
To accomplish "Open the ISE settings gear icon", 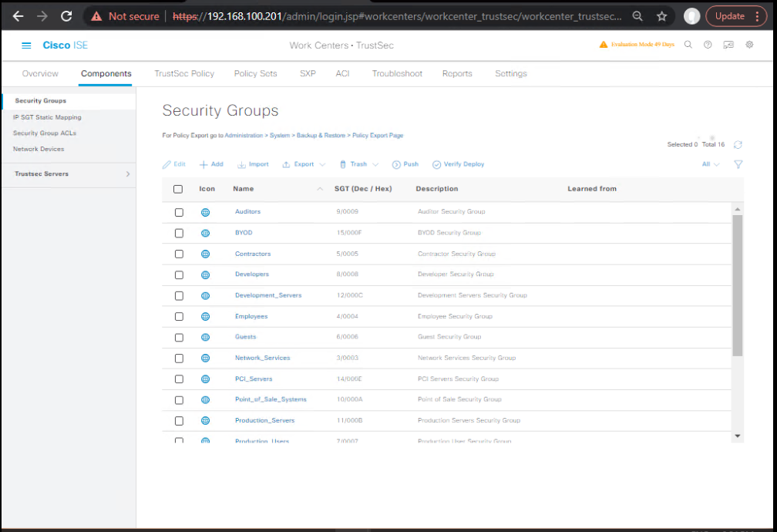I will tap(749, 45).
